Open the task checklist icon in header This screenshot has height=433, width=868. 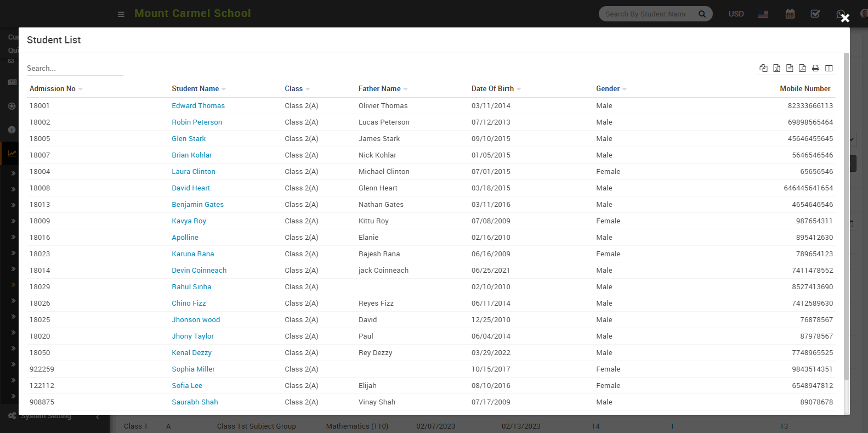coord(815,14)
